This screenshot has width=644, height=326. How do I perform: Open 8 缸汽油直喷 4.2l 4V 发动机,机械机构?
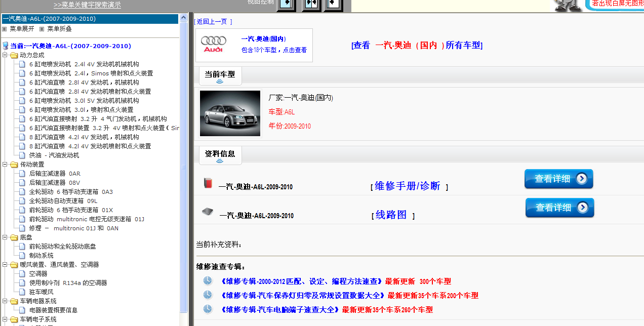click(84, 137)
